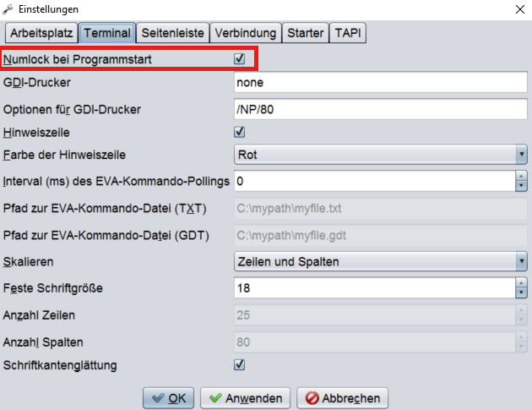The height and width of the screenshot is (410, 532).
Task: Click the Hinweiszeile label text
Action: tap(36, 133)
